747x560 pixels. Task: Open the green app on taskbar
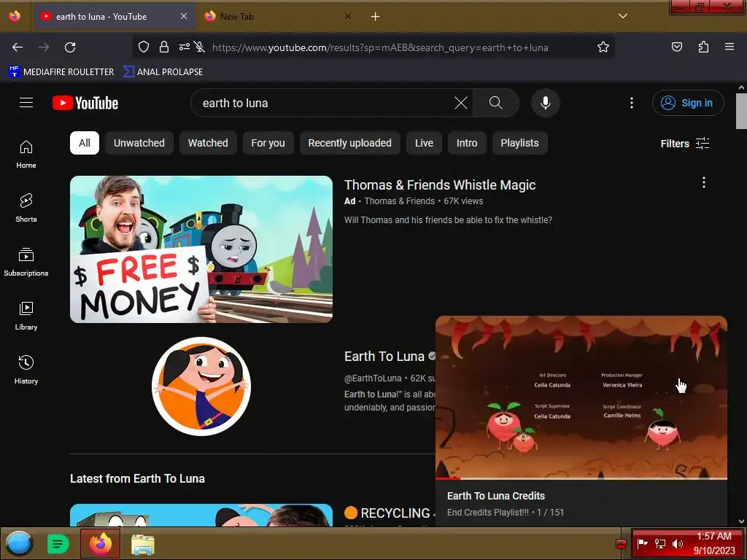58,543
